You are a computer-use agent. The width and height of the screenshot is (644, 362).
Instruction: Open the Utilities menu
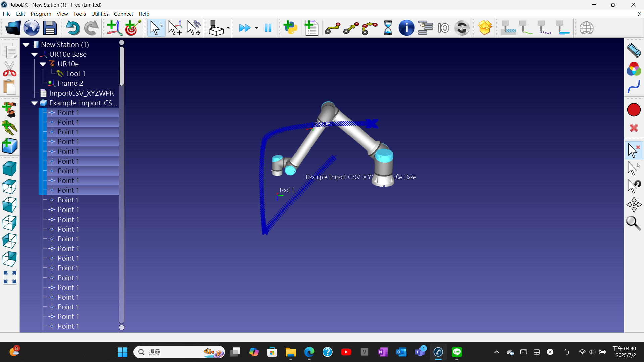click(x=100, y=14)
